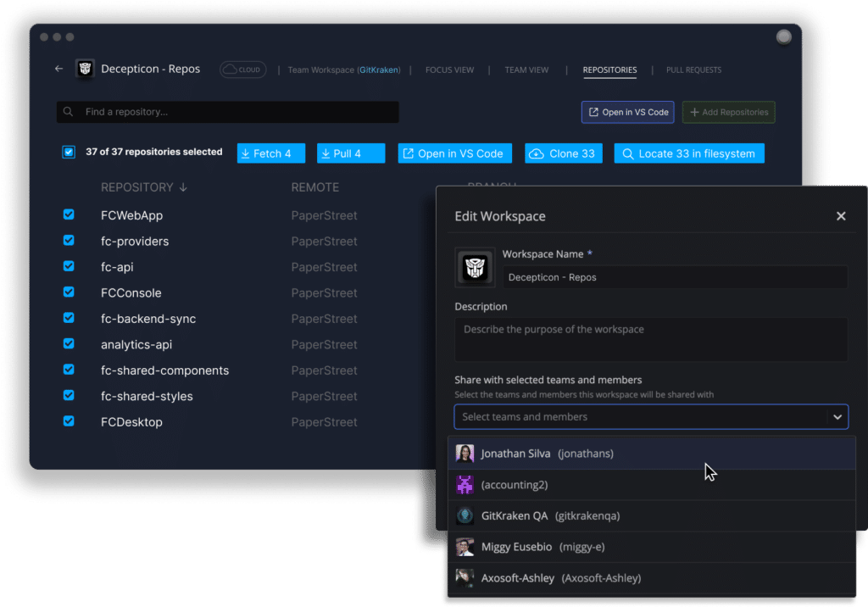The image size is (868, 607).
Task: Uncheck the FCConsole repository
Action: pyautogui.click(x=69, y=292)
